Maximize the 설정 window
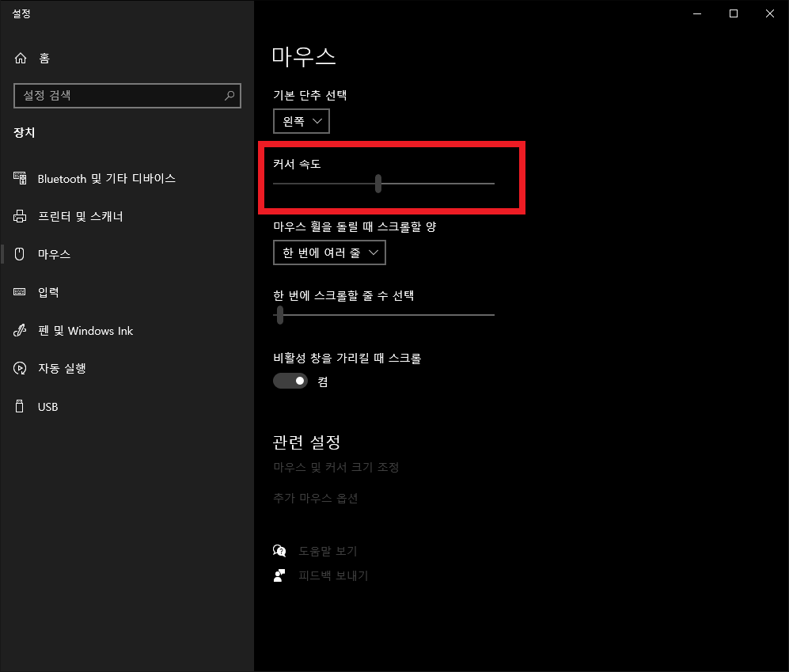789x672 pixels. pyautogui.click(x=733, y=13)
